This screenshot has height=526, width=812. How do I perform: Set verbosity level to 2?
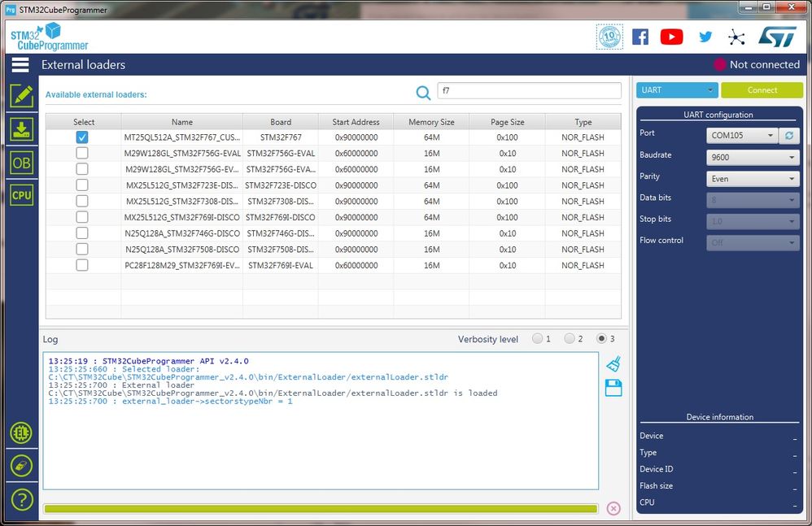pyautogui.click(x=570, y=339)
